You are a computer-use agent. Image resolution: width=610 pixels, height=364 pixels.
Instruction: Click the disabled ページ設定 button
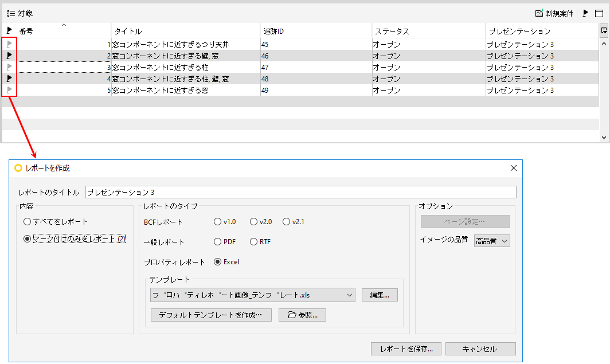(x=465, y=222)
